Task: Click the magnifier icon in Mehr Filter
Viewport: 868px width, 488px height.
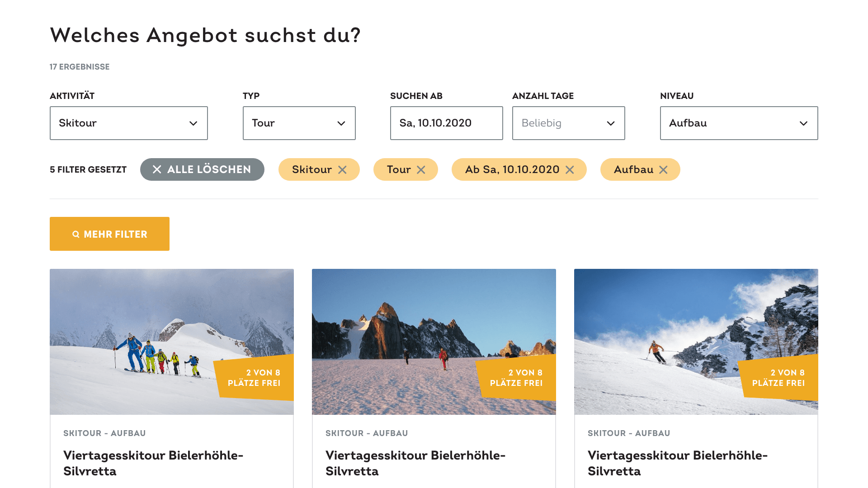Action: coord(76,235)
